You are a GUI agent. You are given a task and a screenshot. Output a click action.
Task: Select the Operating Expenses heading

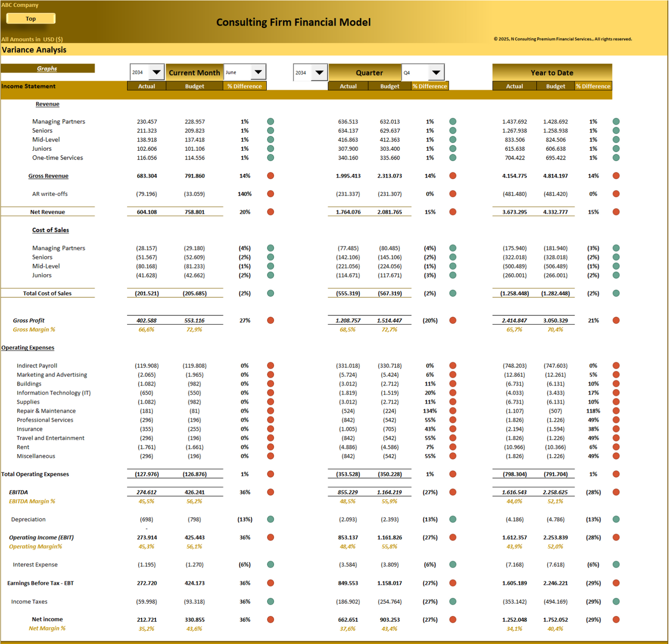pos(28,348)
